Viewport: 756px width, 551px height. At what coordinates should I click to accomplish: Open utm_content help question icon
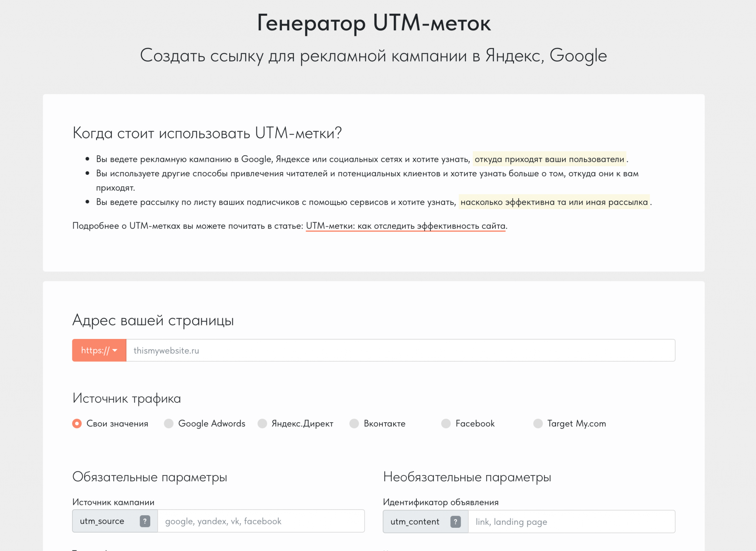tap(456, 521)
